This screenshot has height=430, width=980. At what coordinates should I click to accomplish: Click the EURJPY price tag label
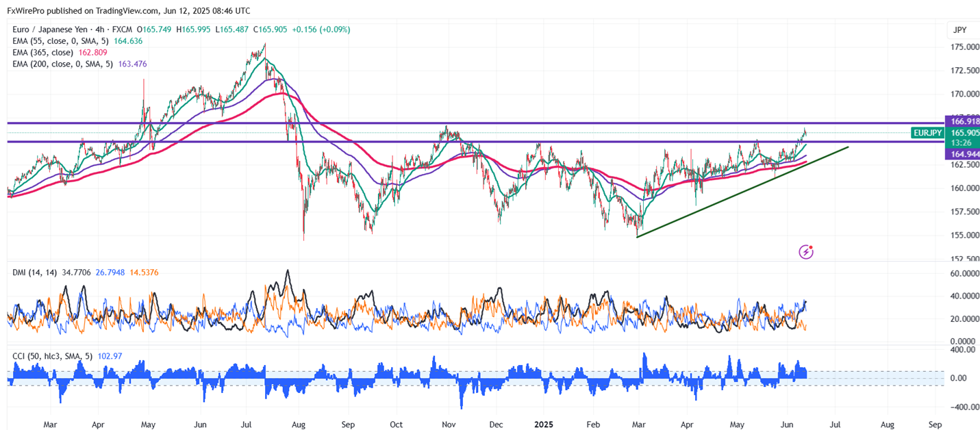pyautogui.click(x=927, y=133)
